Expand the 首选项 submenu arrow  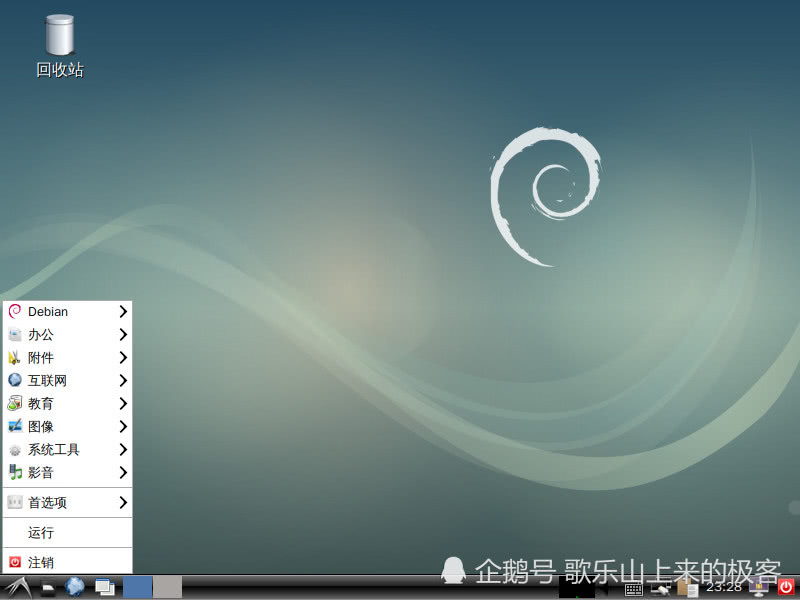coord(123,503)
